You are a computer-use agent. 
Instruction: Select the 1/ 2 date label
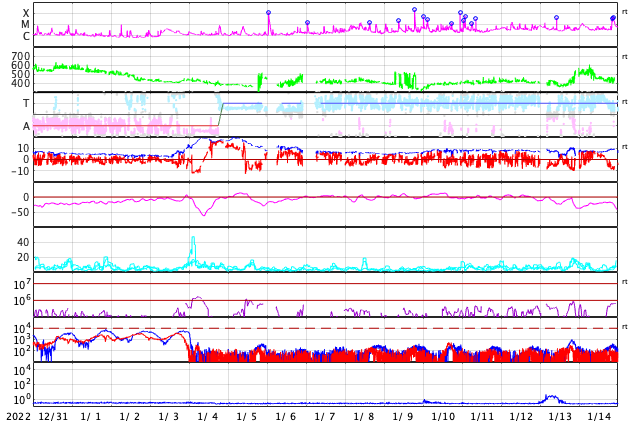click(130, 417)
